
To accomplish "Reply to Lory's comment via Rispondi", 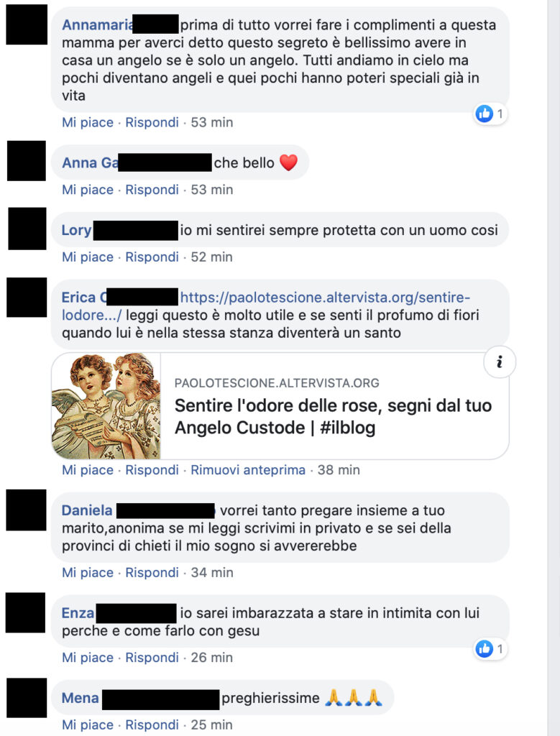I will [x=152, y=257].
